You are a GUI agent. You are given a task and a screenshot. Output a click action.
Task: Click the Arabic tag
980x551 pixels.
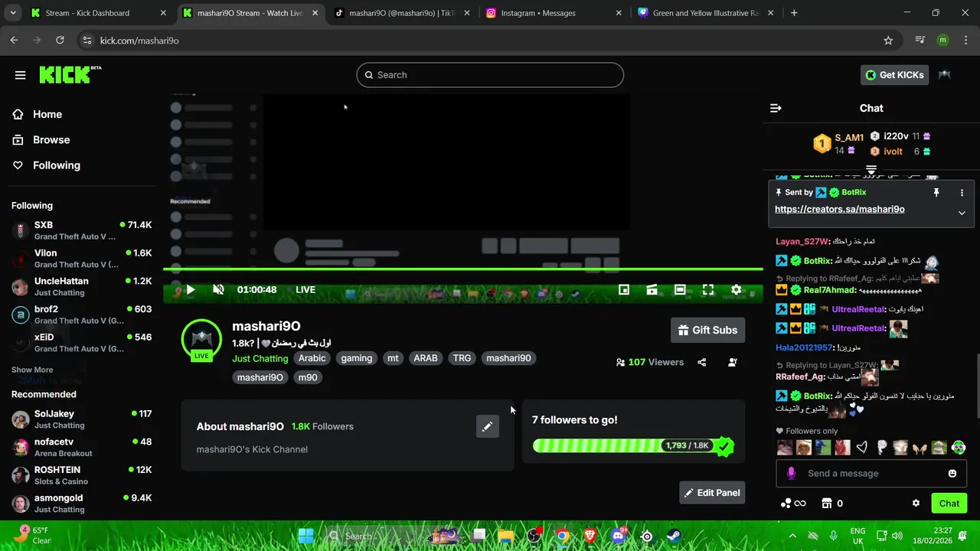click(312, 358)
